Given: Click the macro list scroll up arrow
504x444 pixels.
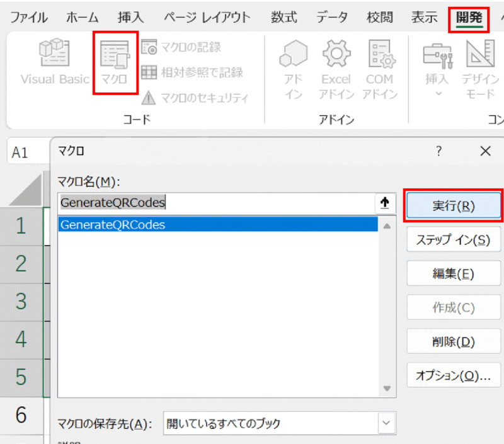Looking at the screenshot, I should (387, 226).
